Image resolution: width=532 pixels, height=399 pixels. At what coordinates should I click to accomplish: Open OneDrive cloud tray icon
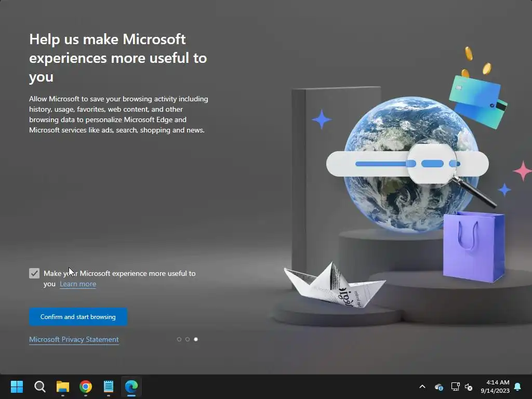(439, 387)
